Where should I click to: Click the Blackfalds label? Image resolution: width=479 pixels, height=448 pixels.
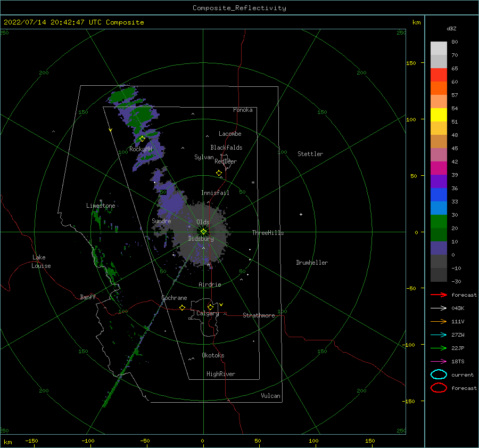tap(226, 148)
